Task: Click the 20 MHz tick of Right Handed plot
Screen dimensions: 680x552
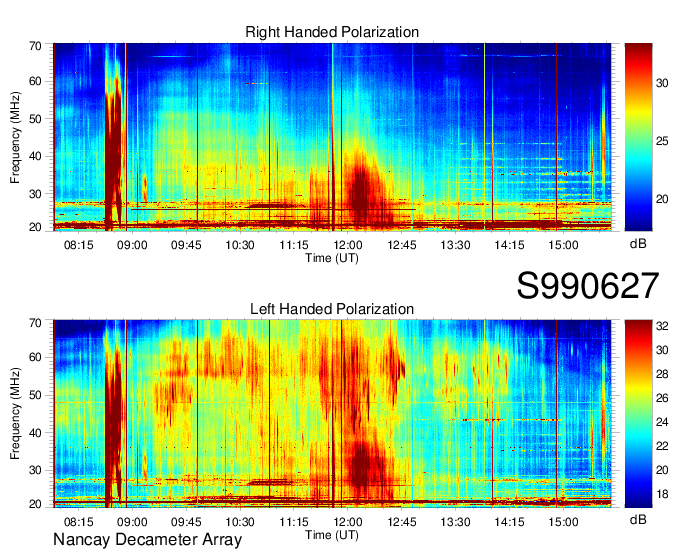Action: 36,227
